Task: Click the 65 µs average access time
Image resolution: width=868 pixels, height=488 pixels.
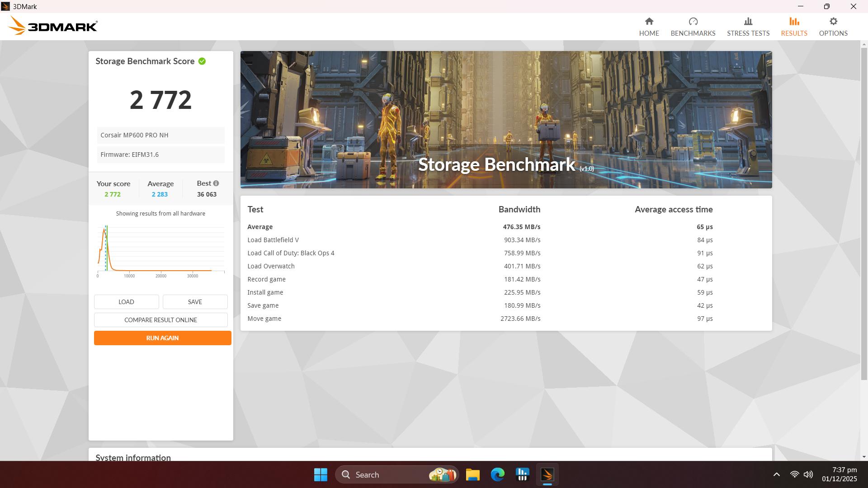Action: (x=704, y=227)
